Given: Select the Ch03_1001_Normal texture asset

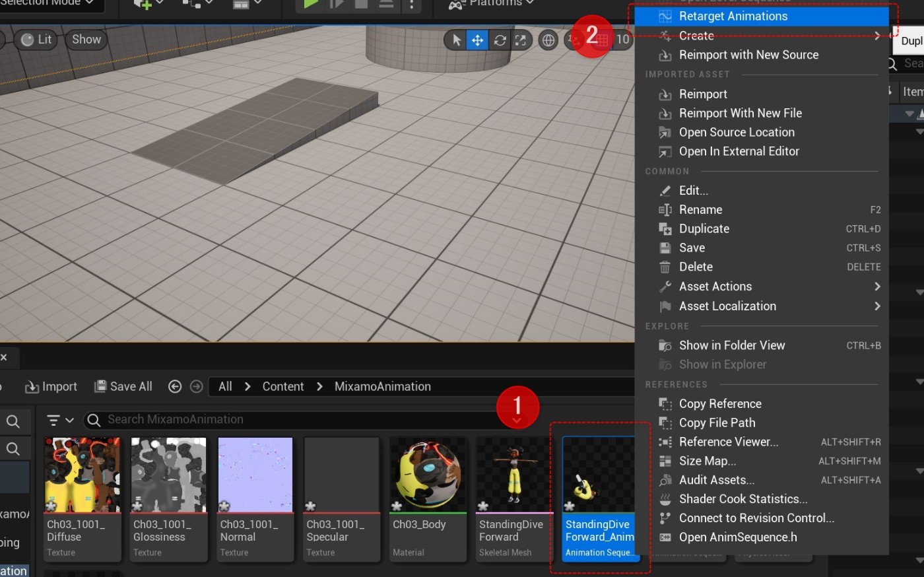Looking at the screenshot, I should (x=255, y=498).
